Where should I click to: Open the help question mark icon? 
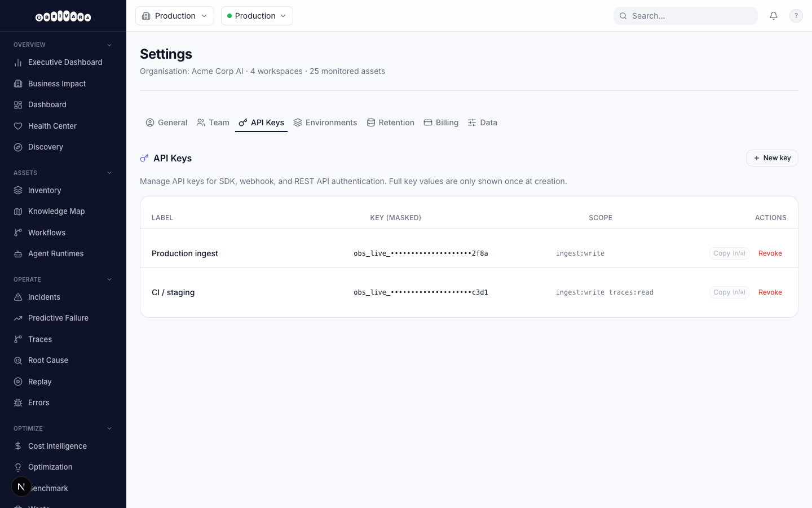pyautogui.click(x=796, y=16)
